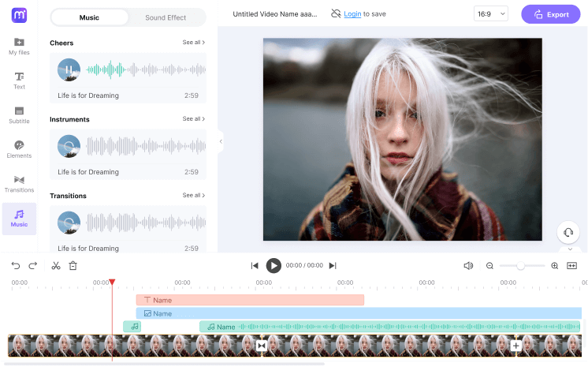Open the Transitions panel in sidebar
The height and width of the screenshot is (367, 588).
tap(19, 184)
